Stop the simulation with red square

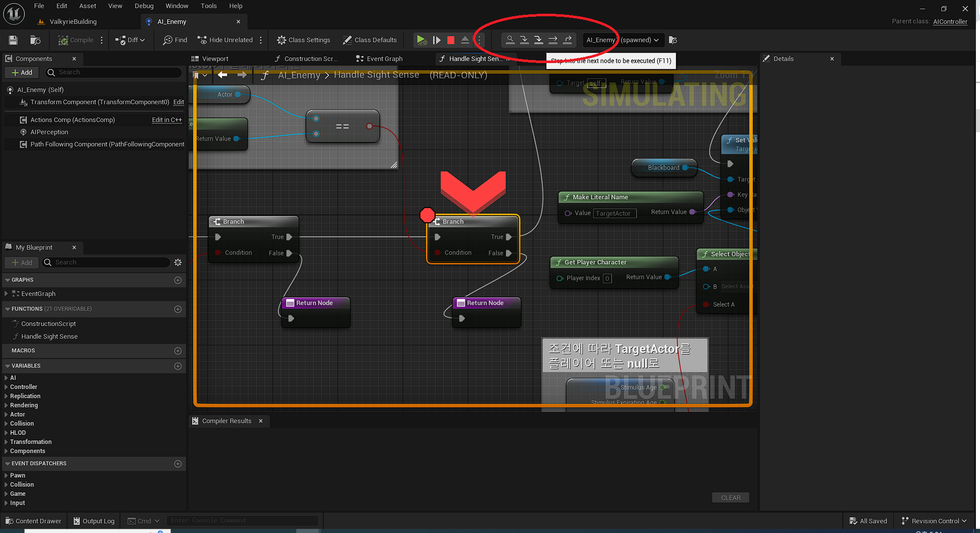pyautogui.click(x=450, y=40)
